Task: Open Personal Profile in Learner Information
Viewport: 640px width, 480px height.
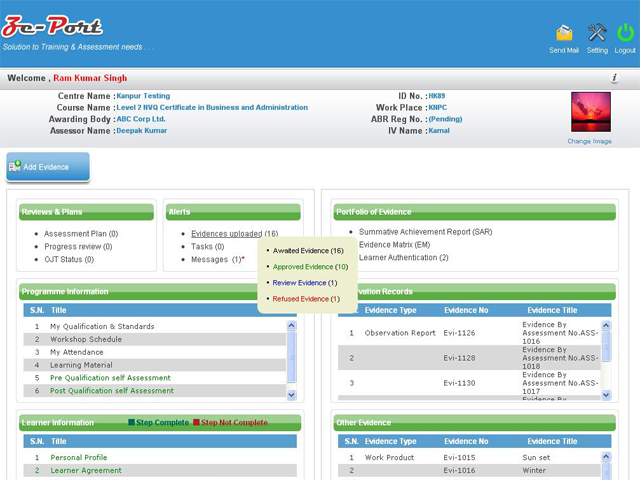Action: [x=79, y=458]
